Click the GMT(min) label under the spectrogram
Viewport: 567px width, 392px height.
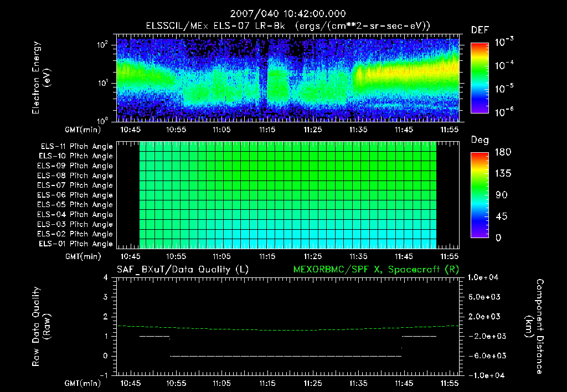tap(83, 130)
